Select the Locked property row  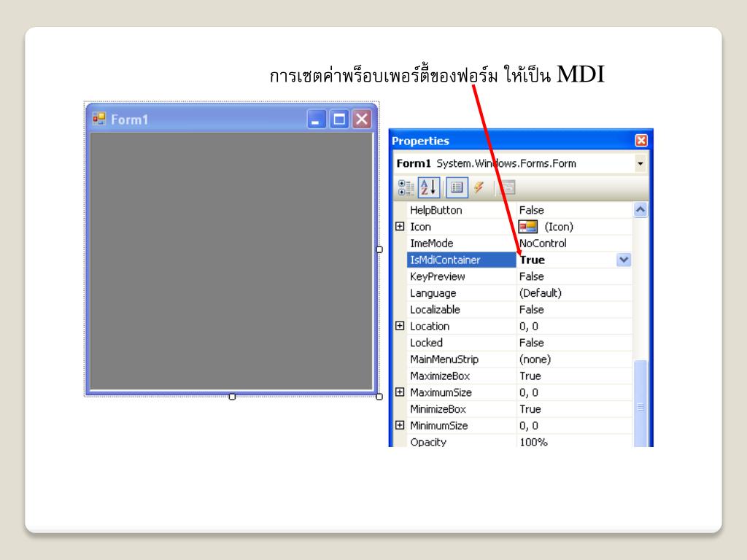pos(519,343)
